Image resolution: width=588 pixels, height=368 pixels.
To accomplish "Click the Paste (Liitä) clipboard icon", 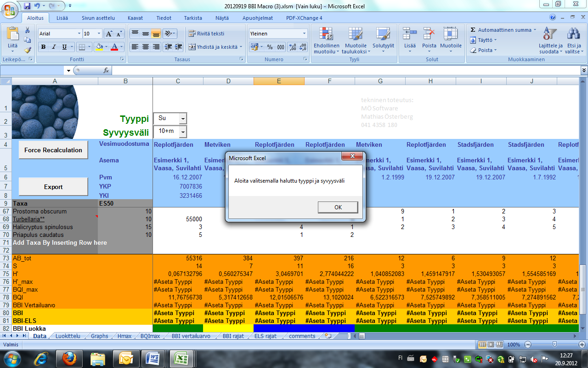I will pos(12,34).
